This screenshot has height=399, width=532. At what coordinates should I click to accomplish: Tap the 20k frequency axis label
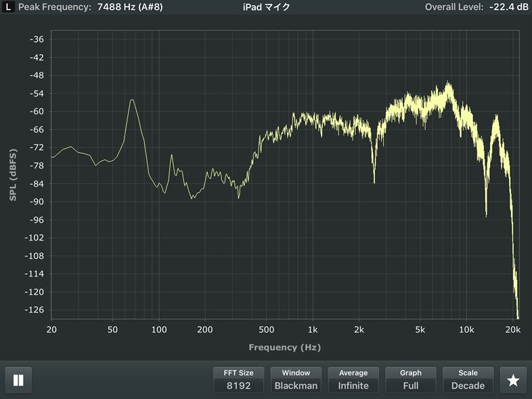click(512, 329)
